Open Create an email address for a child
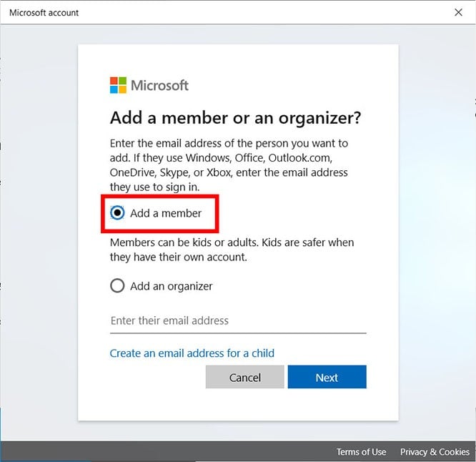 192,353
